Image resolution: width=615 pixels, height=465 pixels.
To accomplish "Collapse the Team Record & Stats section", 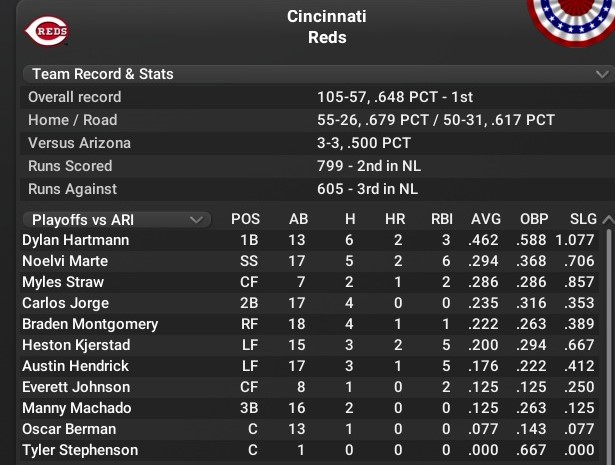I will 601,74.
